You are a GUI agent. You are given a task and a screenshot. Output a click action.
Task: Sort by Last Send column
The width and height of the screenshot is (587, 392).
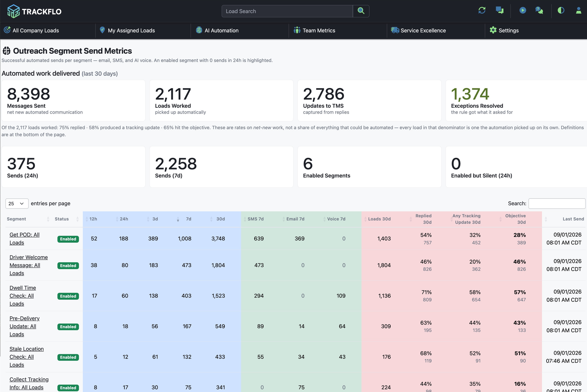(x=564, y=219)
